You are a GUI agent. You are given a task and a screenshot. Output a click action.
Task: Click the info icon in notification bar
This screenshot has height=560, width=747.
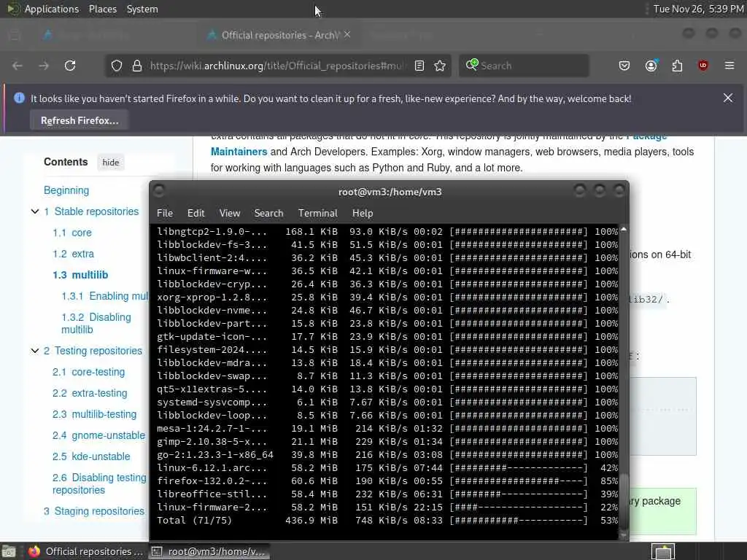click(x=19, y=98)
